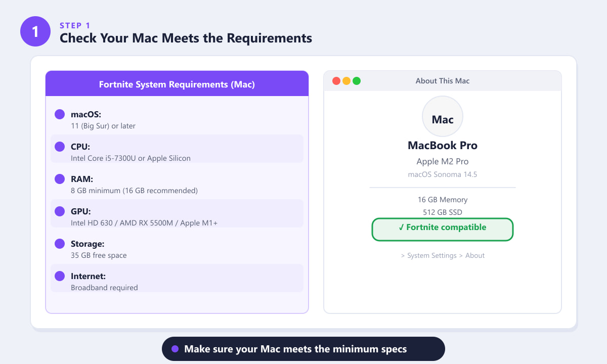The height and width of the screenshot is (364, 607).
Task: Click the yellow minimize window dot
Action: click(x=346, y=81)
